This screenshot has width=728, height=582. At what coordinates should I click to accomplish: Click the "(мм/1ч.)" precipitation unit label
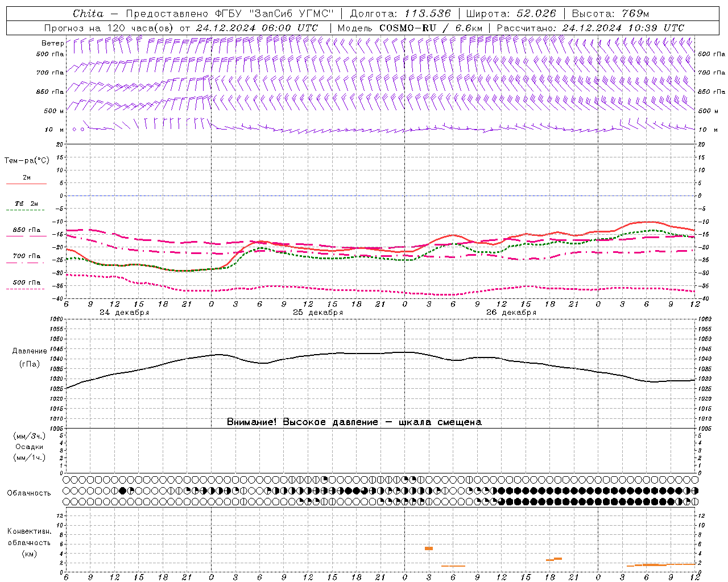tap(29, 458)
